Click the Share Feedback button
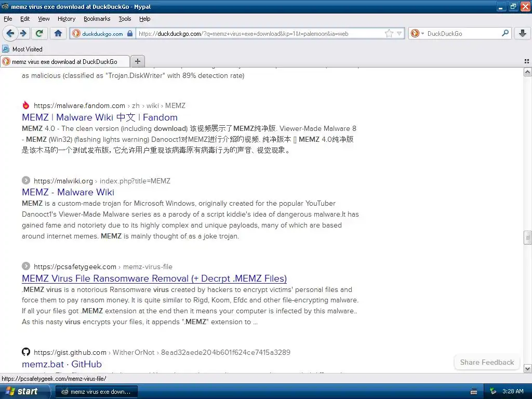 (x=486, y=362)
